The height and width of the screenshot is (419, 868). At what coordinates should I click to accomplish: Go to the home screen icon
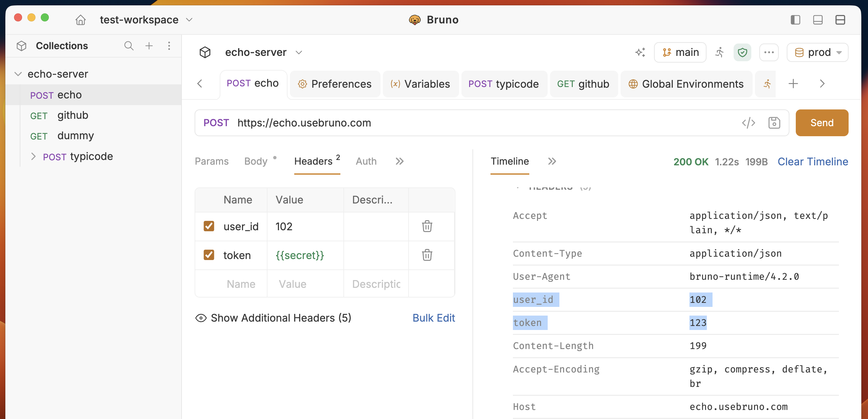tap(80, 20)
